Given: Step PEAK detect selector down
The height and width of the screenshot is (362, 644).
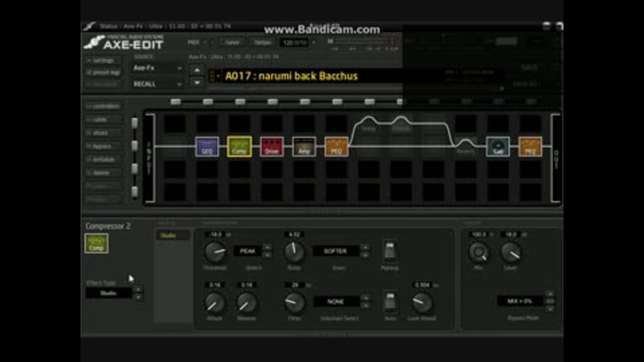Looking at the screenshot, I should (x=267, y=255).
